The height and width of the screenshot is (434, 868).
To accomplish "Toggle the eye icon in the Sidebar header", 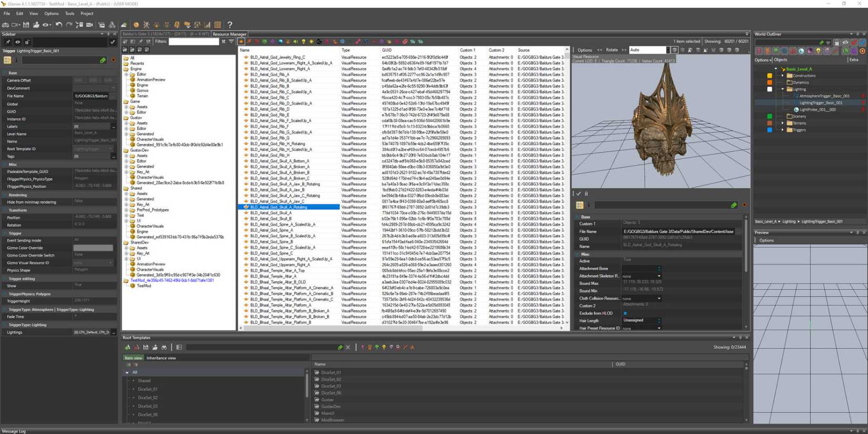I will point(17,42).
